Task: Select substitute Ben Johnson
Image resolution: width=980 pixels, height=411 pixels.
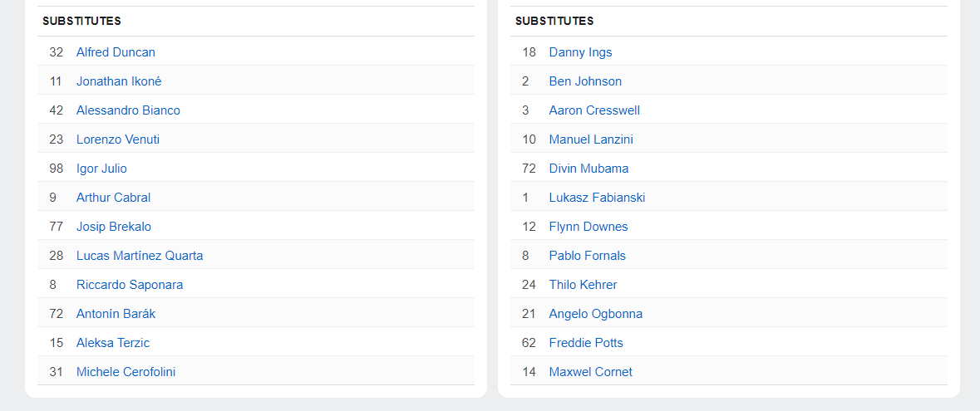Action: coord(585,81)
